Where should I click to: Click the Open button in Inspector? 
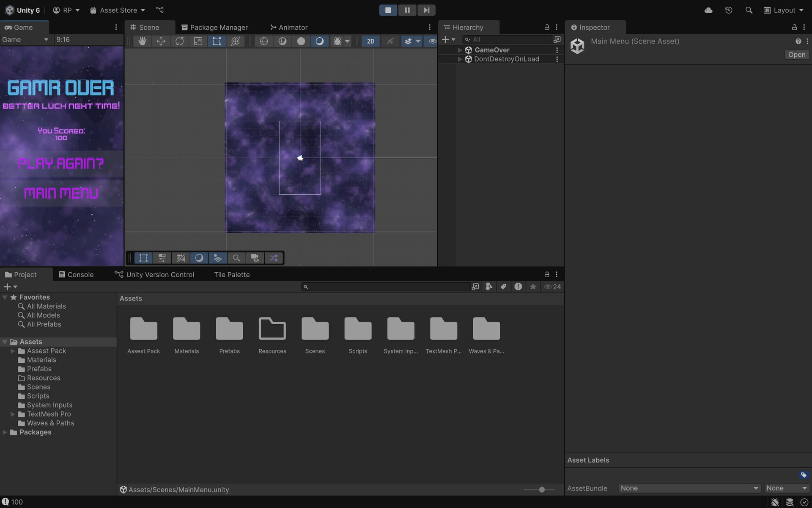tap(796, 55)
